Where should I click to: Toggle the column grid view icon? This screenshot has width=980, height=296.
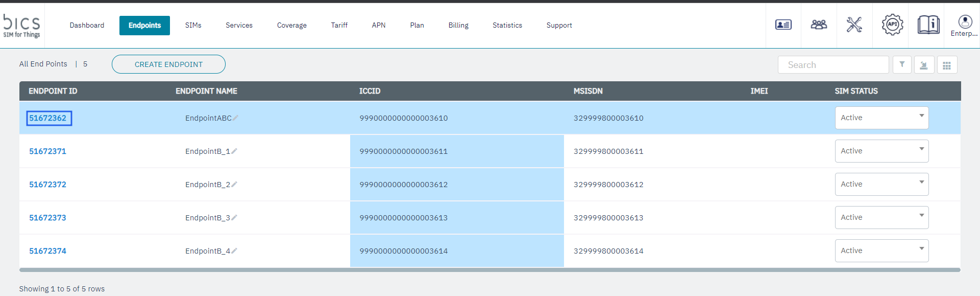pos(947,65)
